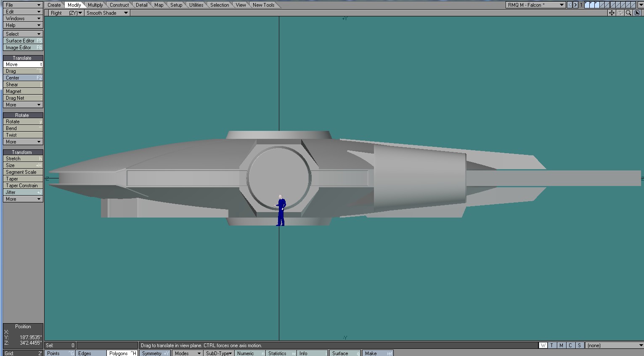Select the tenth layer button
The image size is (644, 356).
tap(633, 5)
